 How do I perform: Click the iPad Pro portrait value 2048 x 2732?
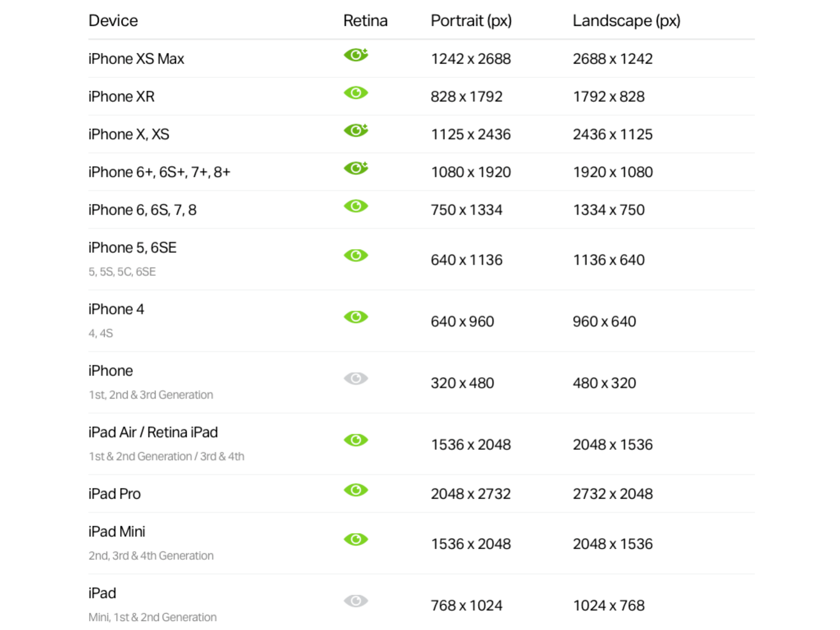point(470,494)
